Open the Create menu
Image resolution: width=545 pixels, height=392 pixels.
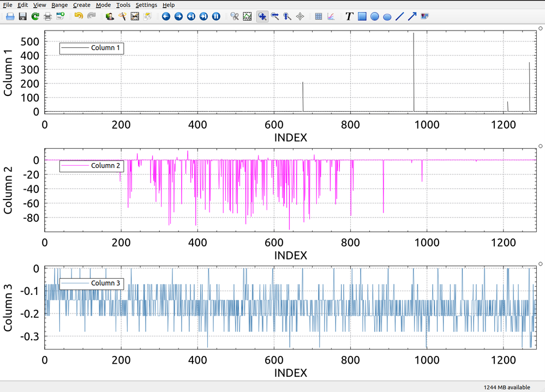click(82, 5)
